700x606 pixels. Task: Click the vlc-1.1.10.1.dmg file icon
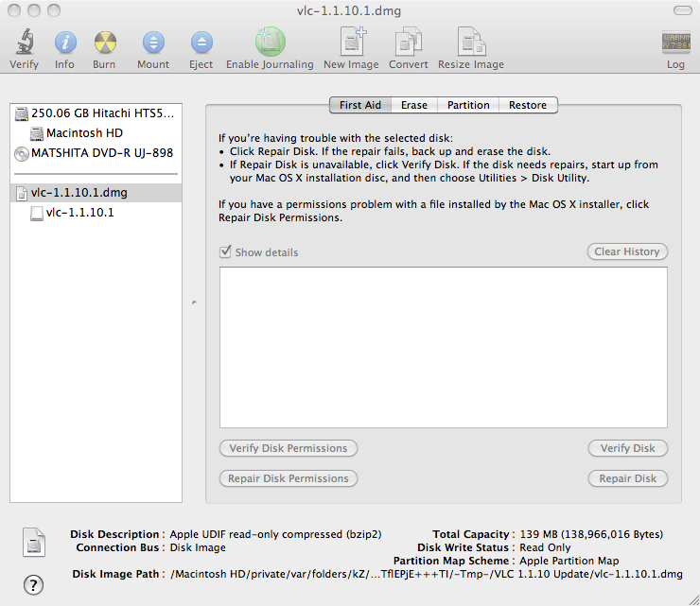[22, 193]
